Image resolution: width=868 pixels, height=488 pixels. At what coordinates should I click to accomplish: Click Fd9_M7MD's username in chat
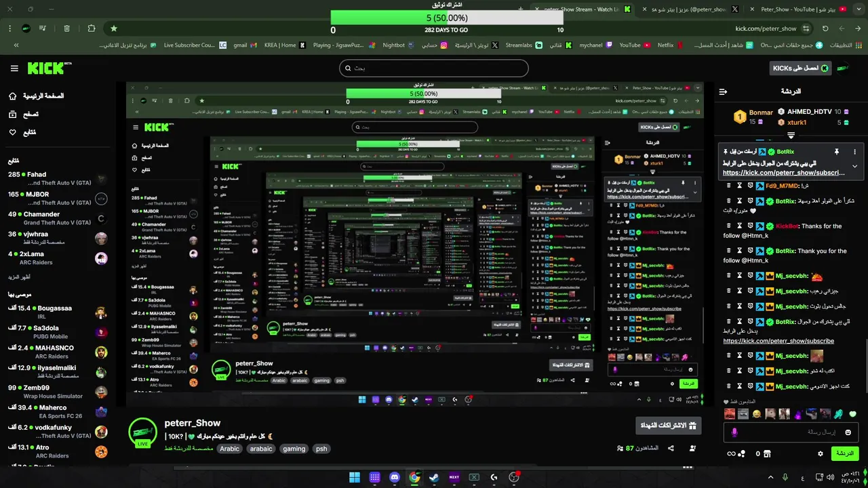pos(783,186)
